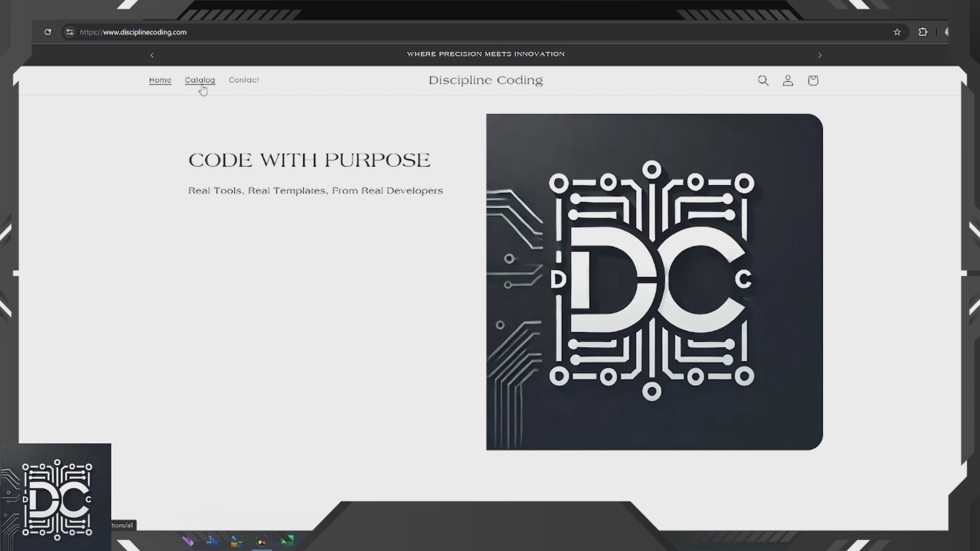The width and height of the screenshot is (980, 551).
Task: Show the next announcement with right chevron
Action: point(820,55)
